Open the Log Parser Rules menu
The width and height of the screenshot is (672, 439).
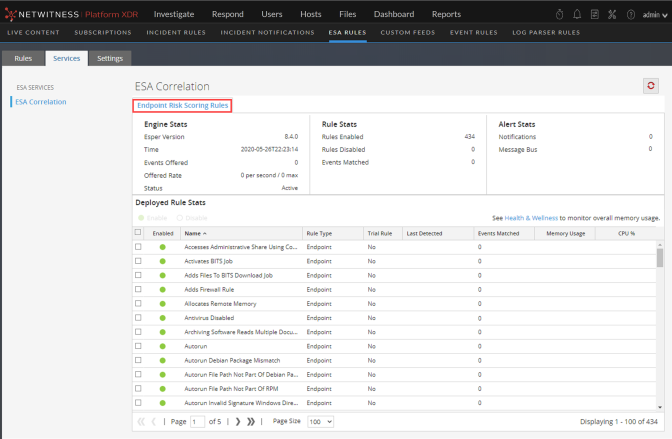click(x=546, y=32)
